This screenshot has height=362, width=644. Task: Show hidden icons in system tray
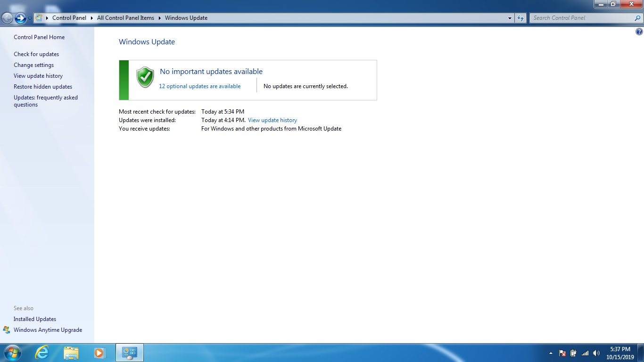click(551, 353)
